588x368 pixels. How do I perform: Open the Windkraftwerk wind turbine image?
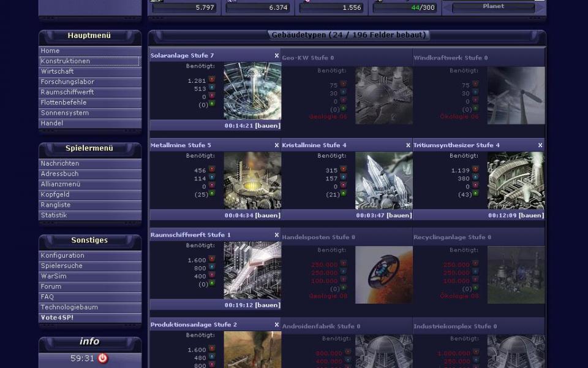[x=516, y=96]
